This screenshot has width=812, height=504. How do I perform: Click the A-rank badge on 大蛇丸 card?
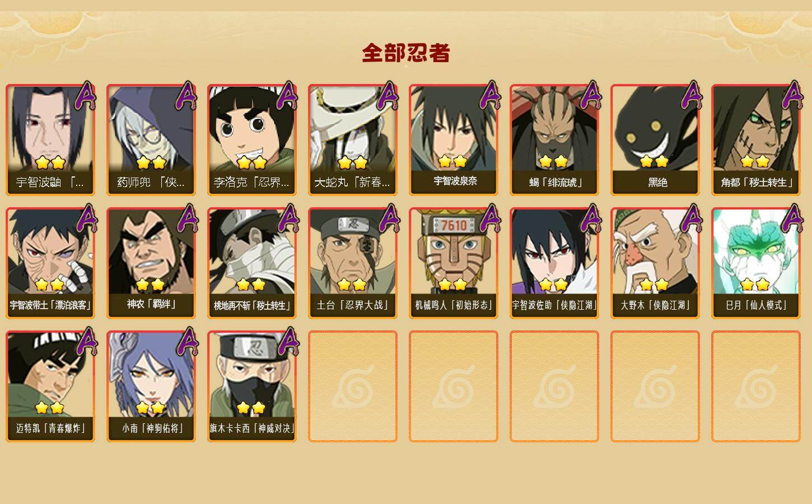[388, 96]
